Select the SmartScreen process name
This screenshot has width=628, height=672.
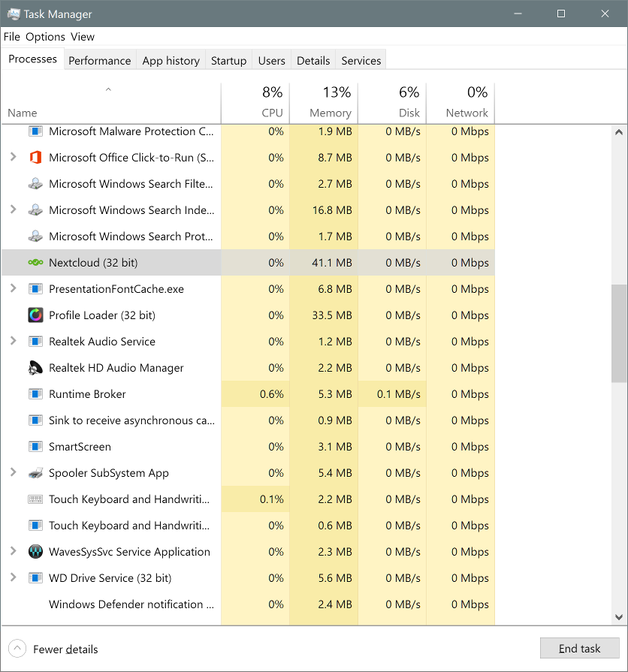(80, 447)
